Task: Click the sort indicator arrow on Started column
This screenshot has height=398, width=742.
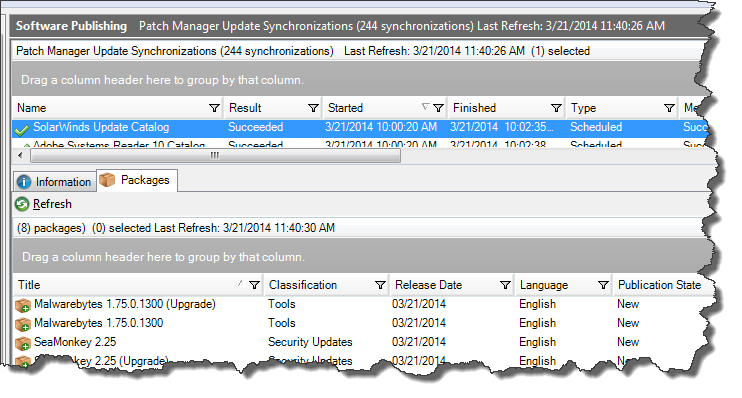Action: [x=425, y=106]
